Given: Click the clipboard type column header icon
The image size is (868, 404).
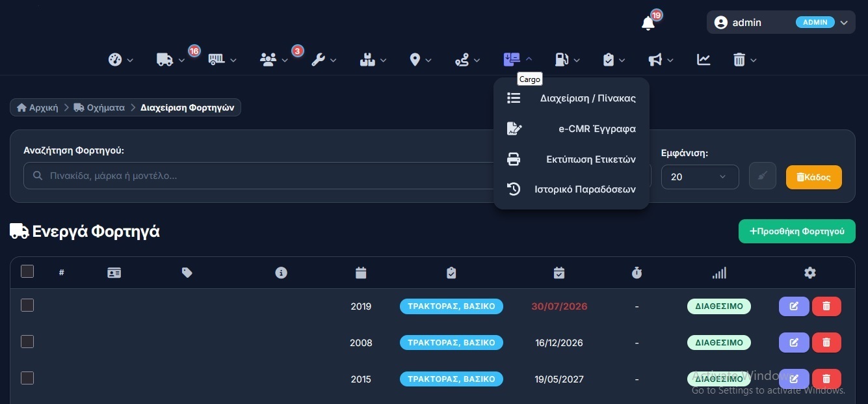Looking at the screenshot, I should pyautogui.click(x=452, y=273).
